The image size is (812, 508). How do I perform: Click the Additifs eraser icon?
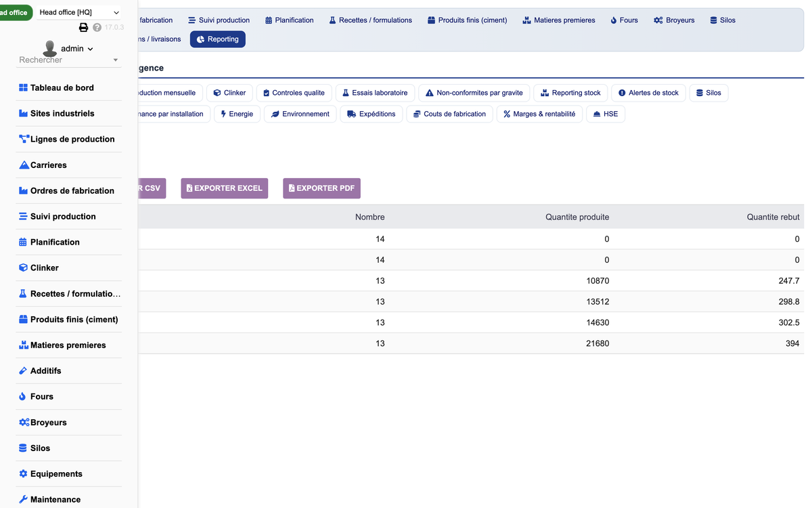23,371
